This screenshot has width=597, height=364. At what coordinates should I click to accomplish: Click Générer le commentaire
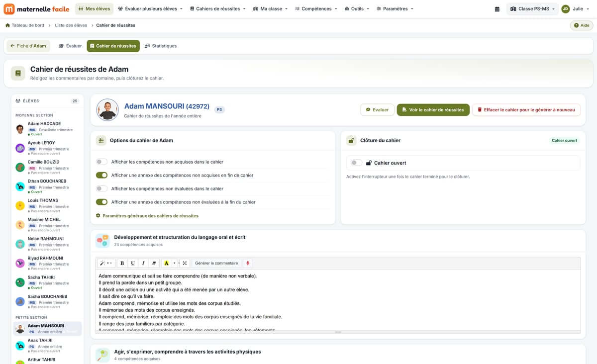pyautogui.click(x=216, y=263)
